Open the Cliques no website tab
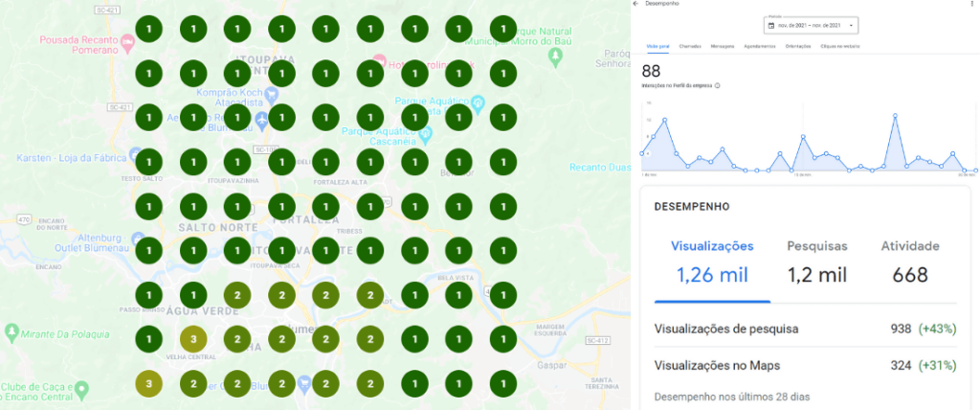Viewport: 980px width, 410px height. tap(840, 46)
